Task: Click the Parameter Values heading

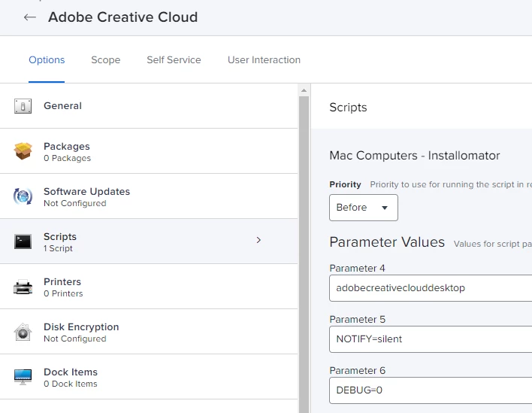Action: [387, 242]
